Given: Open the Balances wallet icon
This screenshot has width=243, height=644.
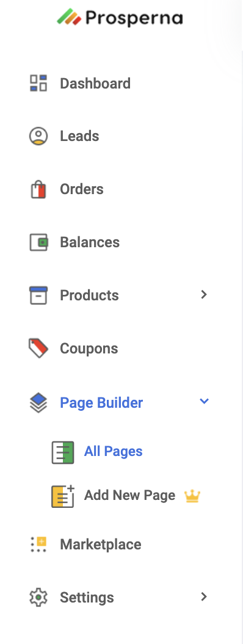Looking at the screenshot, I should tap(38, 242).
